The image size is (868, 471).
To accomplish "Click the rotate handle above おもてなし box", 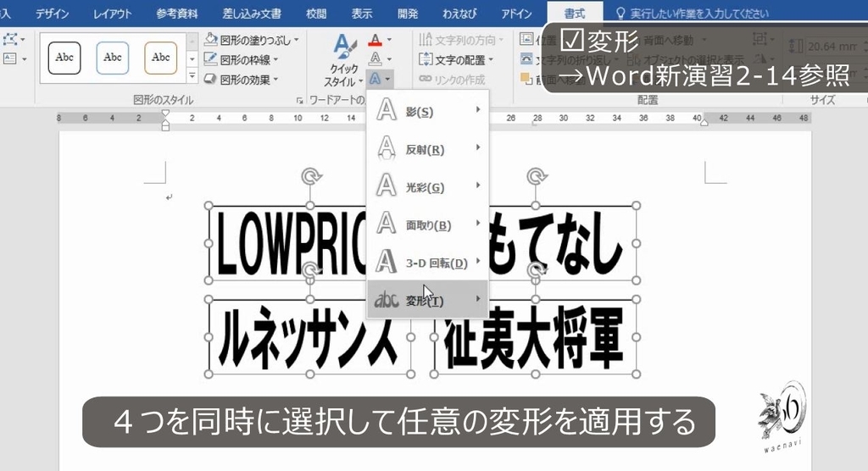I will click(x=536, y=177).
